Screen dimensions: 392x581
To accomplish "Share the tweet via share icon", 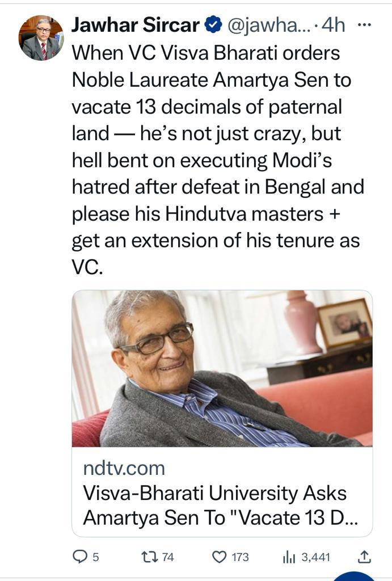I will tap(366, 556).
